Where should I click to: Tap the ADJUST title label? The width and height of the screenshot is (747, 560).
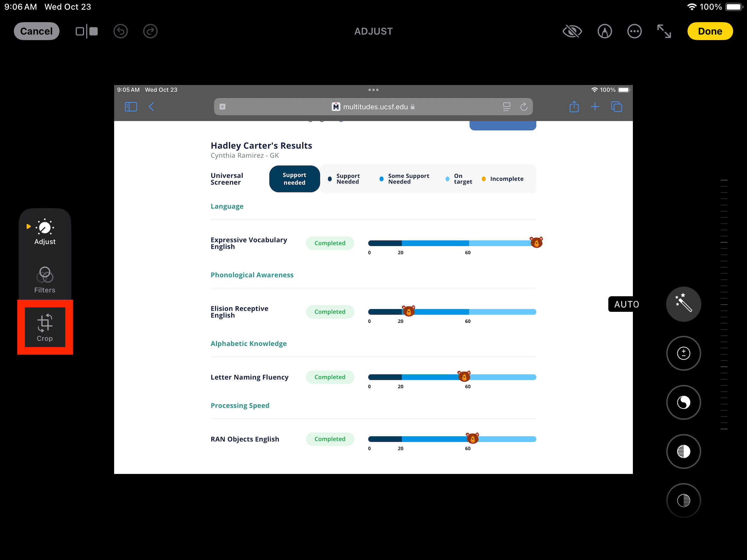(373, 31)
